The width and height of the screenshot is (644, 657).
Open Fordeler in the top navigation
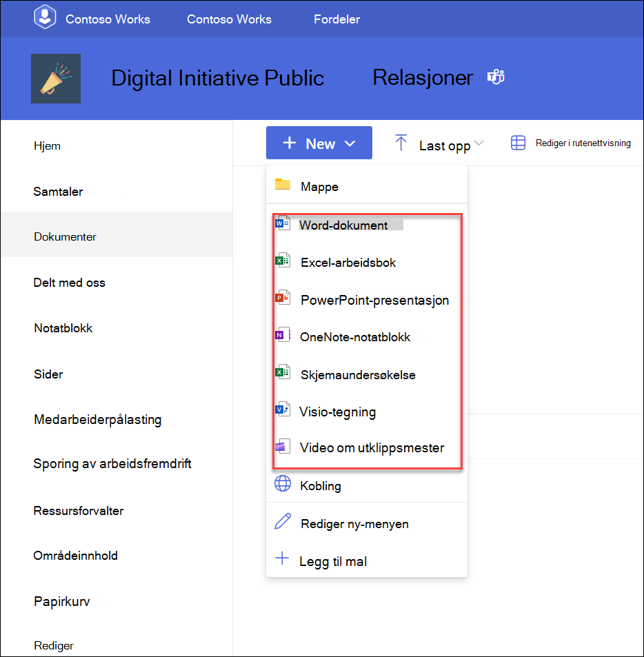[x=337, y=19]
